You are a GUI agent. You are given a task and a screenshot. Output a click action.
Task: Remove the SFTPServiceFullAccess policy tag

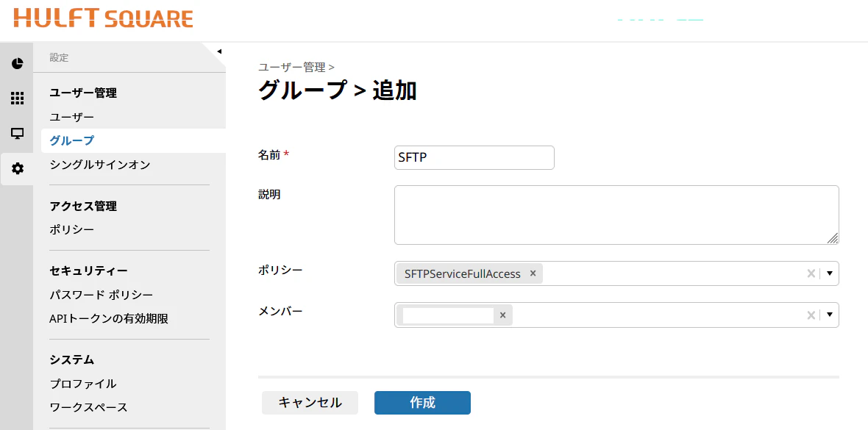pyautogui.click(x=533, y=273)
